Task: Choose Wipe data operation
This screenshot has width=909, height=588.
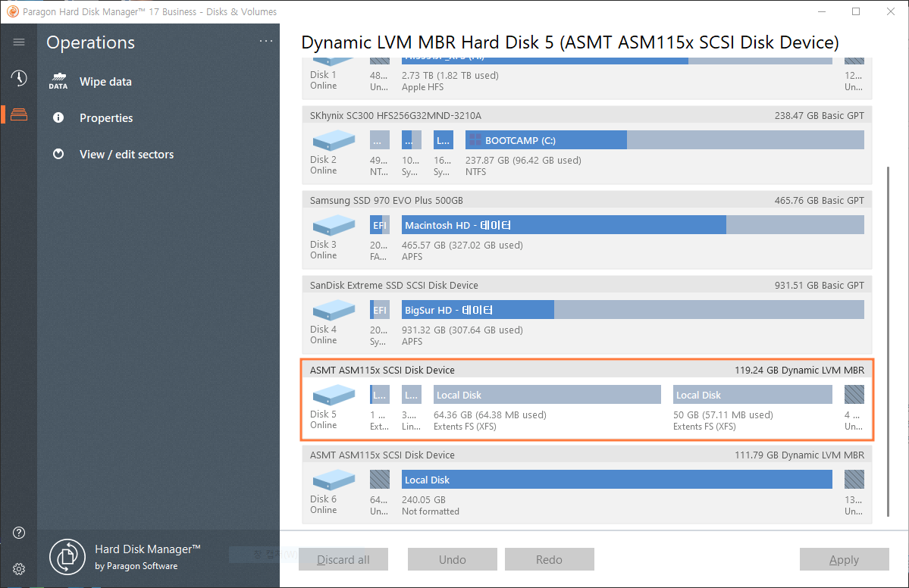Action: point(105,82)
